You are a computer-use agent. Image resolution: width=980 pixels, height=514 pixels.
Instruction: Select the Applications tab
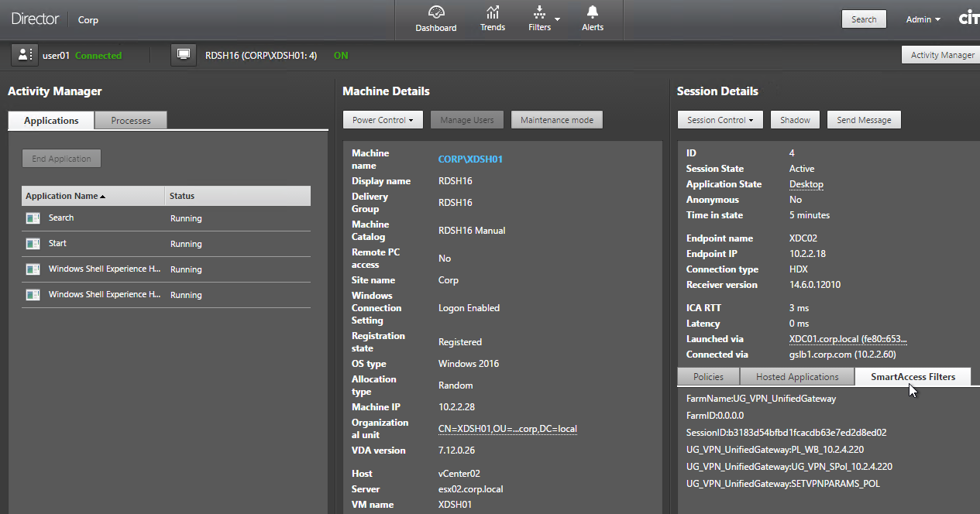tap(51, 121)
